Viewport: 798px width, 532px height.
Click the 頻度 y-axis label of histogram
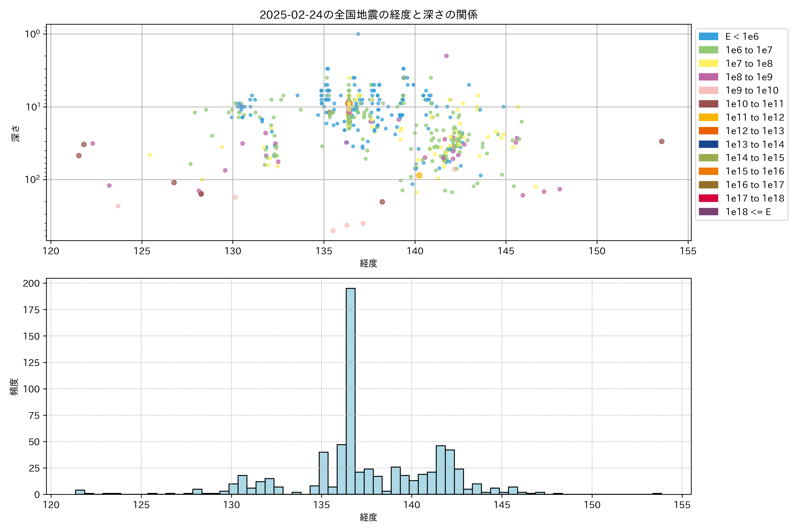14,387
